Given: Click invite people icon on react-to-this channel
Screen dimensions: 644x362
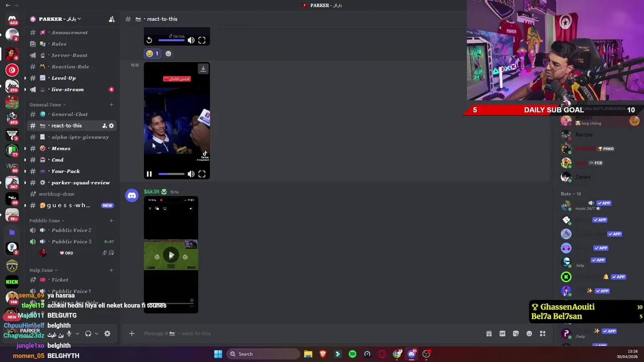Looking at the screenshot, I should click(x=105, y=126).
